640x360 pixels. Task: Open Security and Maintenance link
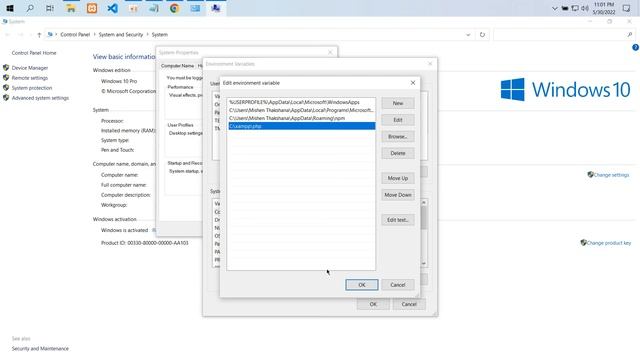(40, 349)
